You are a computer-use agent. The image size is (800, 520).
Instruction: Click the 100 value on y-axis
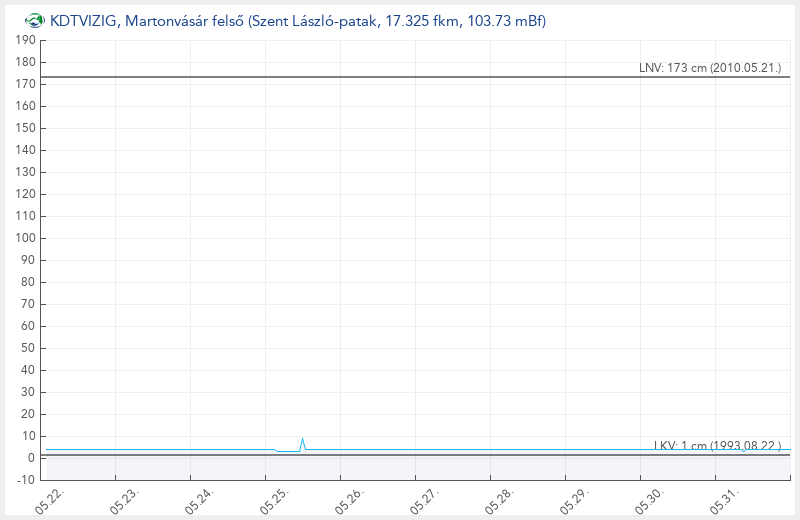tap(26, 238)
